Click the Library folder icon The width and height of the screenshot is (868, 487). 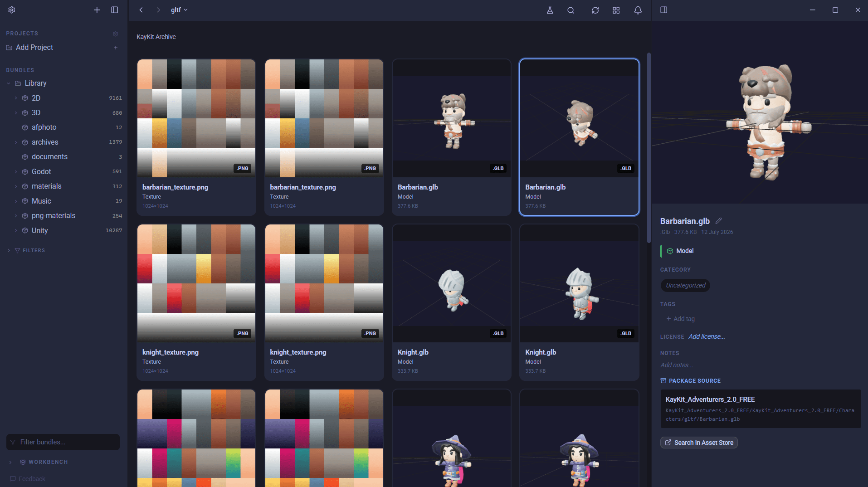click(x=18, y=83)
